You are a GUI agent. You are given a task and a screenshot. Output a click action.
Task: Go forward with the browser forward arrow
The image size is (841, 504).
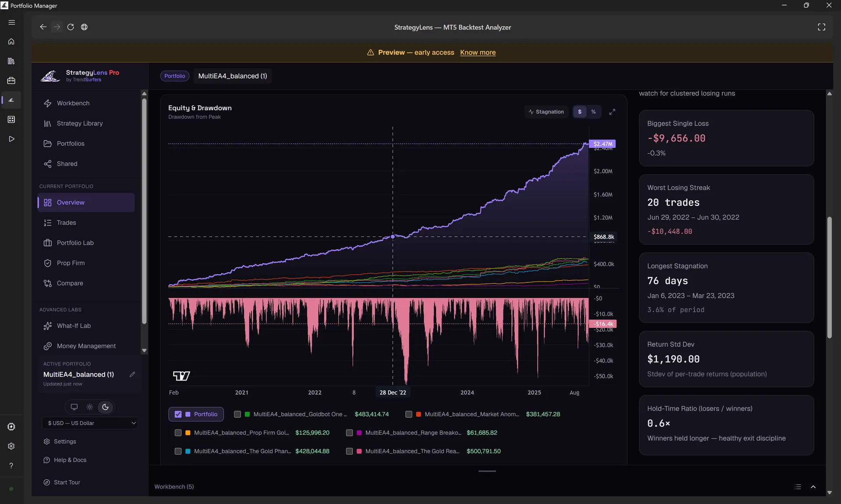point(57,27)
